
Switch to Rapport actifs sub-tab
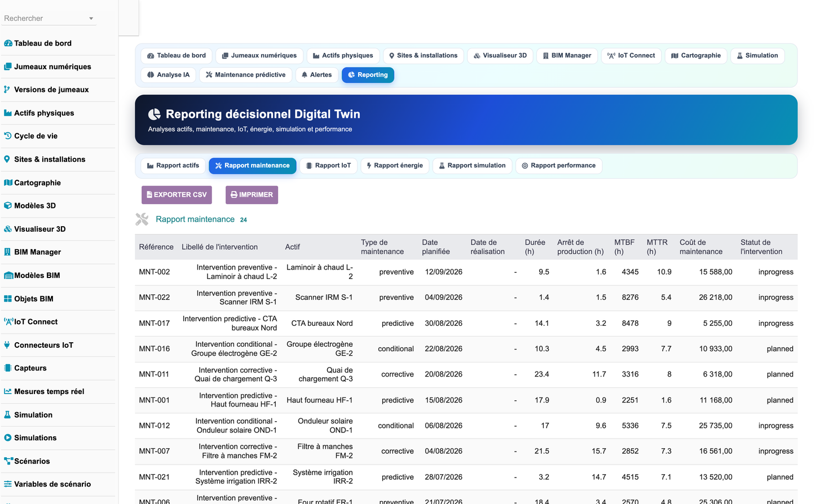pos(173,166)
